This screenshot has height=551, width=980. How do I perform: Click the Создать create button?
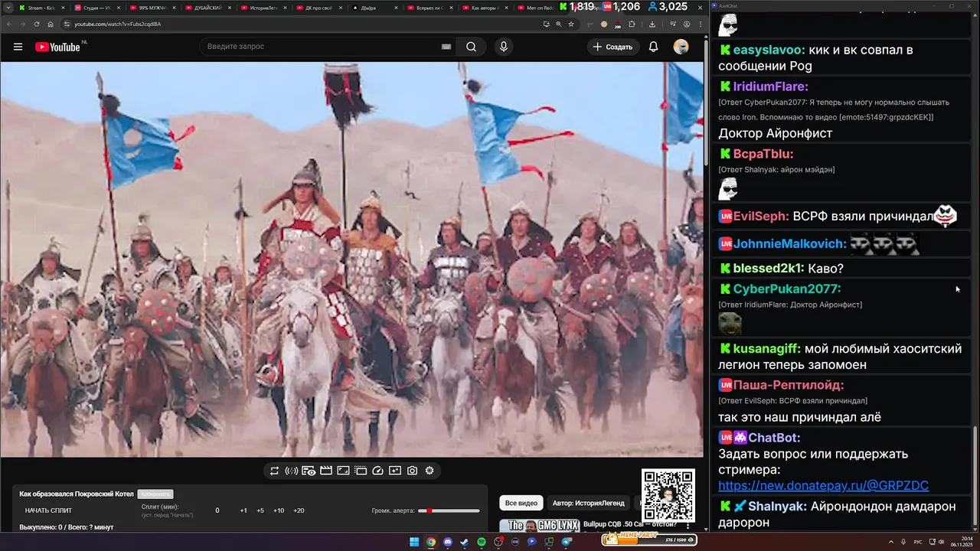pyautogui.click(x=613, y=47)
